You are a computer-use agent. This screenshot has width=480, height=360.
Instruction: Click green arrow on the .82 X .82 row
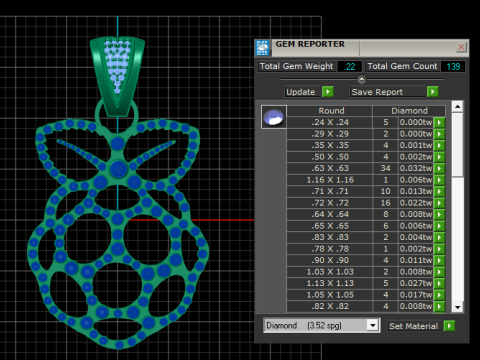[439, 306]
